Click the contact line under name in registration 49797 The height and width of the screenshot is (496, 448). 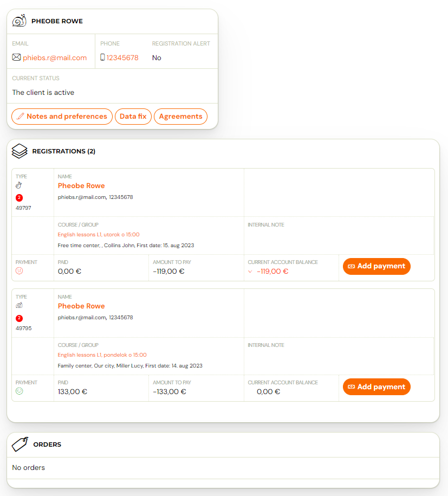(x=95, y=197)
